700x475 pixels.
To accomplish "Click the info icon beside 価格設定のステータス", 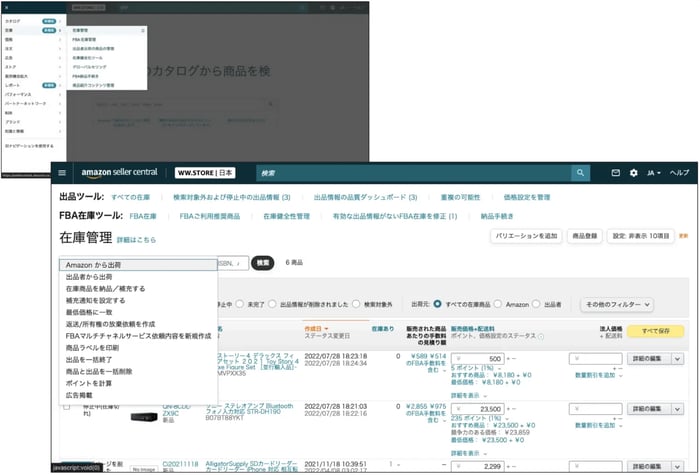I will 541,336.
